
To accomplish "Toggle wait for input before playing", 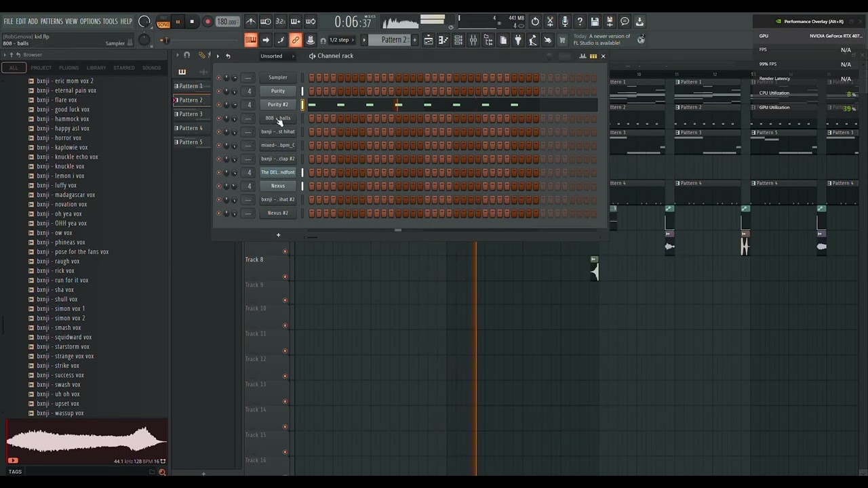I will coord(266,22).
